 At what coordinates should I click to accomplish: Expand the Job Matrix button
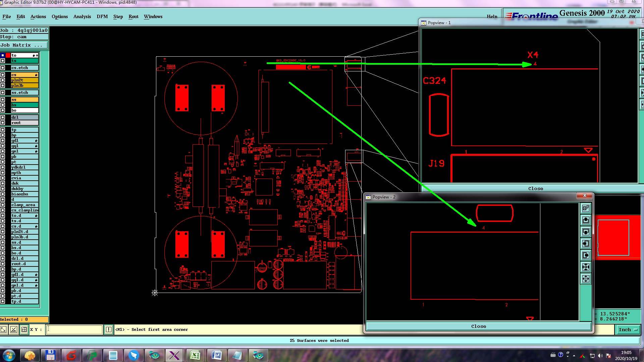coord(24,45)
